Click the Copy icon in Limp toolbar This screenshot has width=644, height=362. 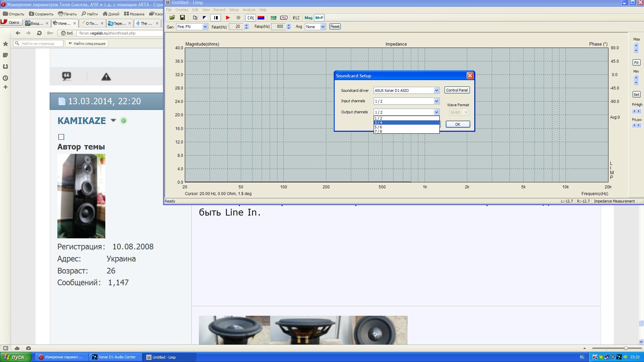click(x=195, y=18)
